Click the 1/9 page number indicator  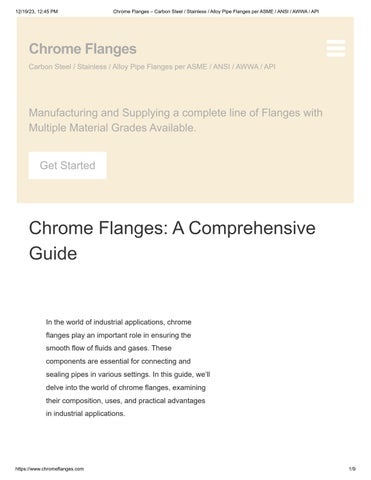click(x=352, y=469)
